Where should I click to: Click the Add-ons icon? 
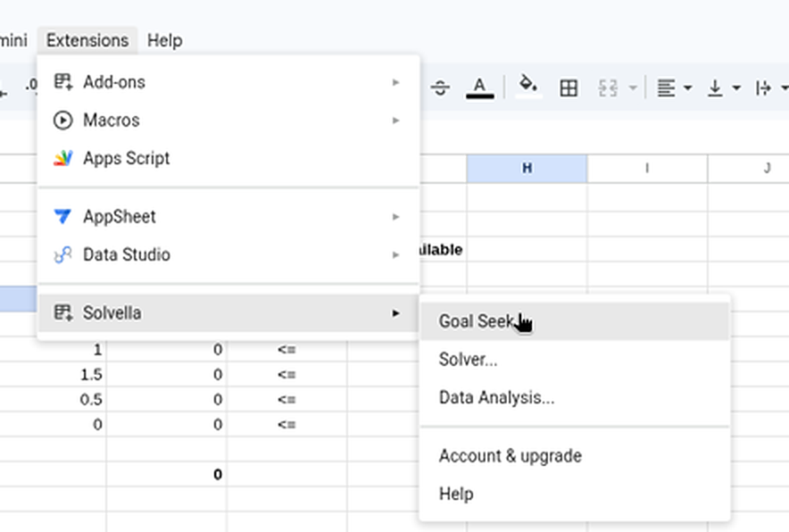tap(62, 81)
